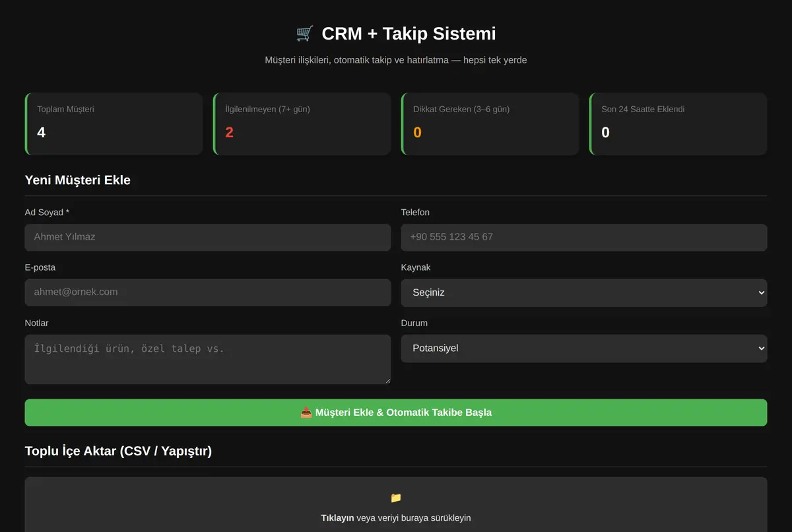
Task: Click into the E-posta field
Action: click(x=208, y=292)
